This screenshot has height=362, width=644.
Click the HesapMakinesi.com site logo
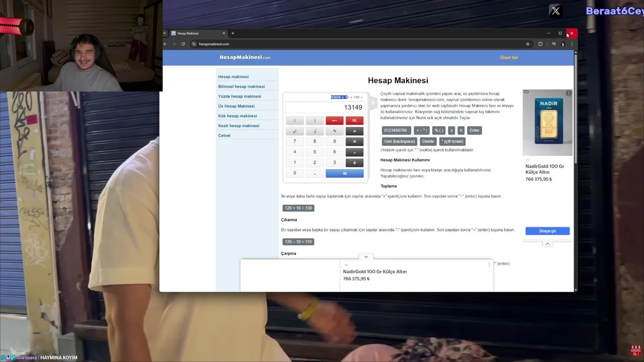pyautogui.click(x=245, y=57)
